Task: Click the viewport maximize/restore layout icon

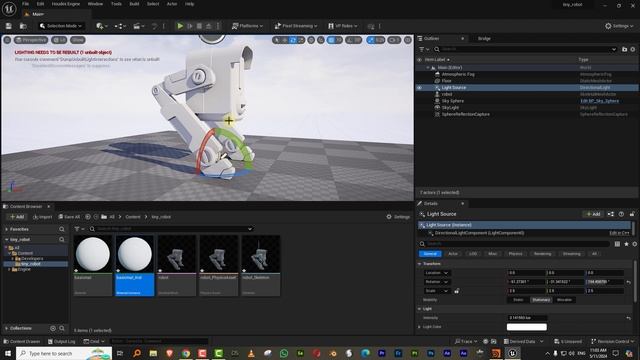Action: click(x=408, y=40)
